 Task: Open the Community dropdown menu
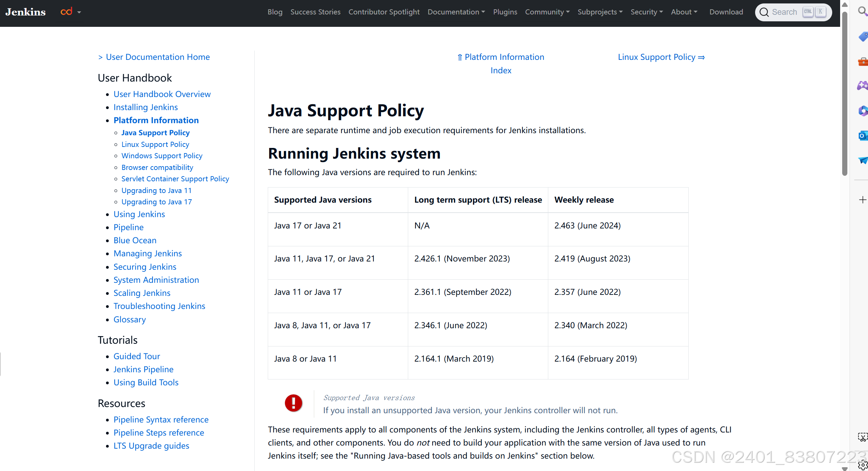tap(547, 12)
